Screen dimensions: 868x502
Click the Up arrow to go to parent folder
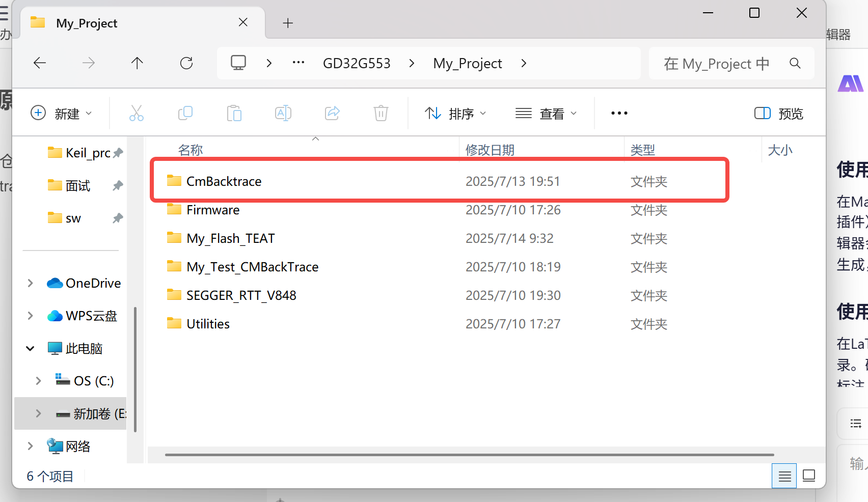137,63
